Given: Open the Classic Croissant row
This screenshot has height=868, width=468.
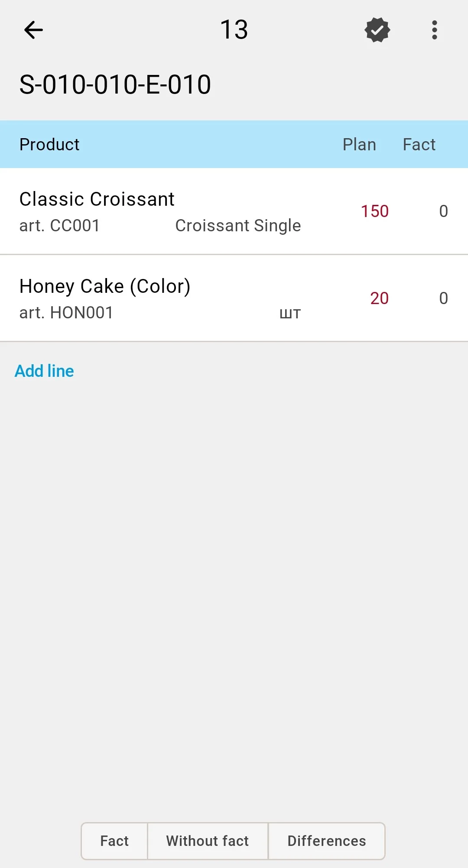Looking at the screenshot, I should [x=234, y=211].
